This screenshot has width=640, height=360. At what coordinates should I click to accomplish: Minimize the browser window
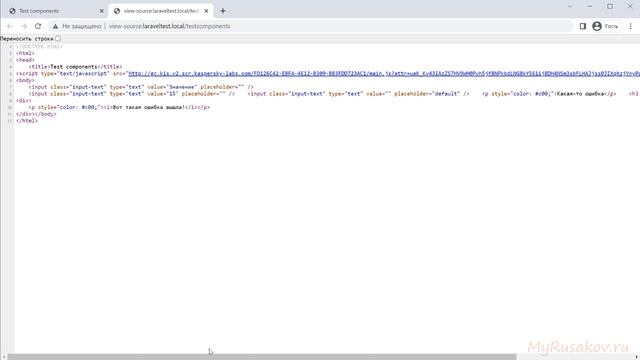[x=590, y=6]
